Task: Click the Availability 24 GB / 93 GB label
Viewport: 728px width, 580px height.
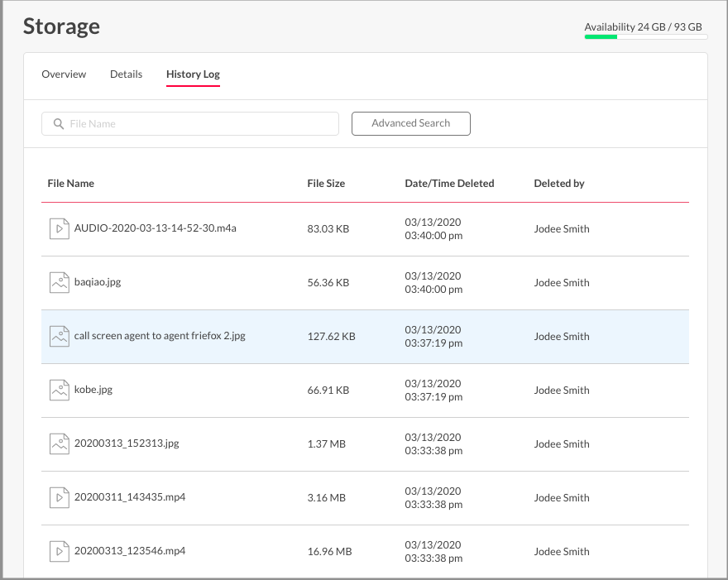Action: point(643,27)
